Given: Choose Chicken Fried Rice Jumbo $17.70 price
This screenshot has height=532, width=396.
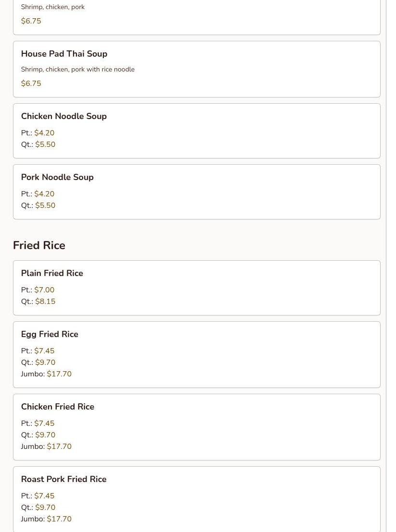Looking at the screenshot, I should 59,447.
